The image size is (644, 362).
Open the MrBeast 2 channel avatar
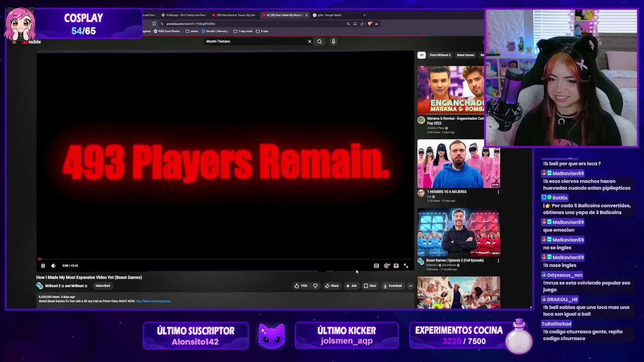click(x=40, y=286)
